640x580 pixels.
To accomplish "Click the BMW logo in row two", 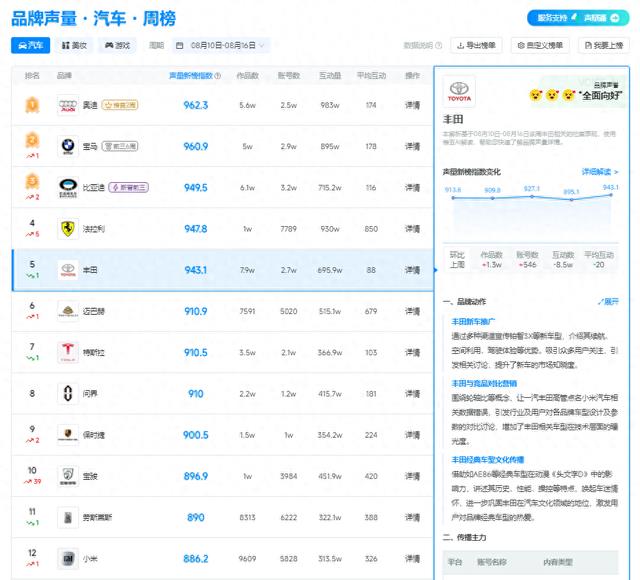I will 68,146.
